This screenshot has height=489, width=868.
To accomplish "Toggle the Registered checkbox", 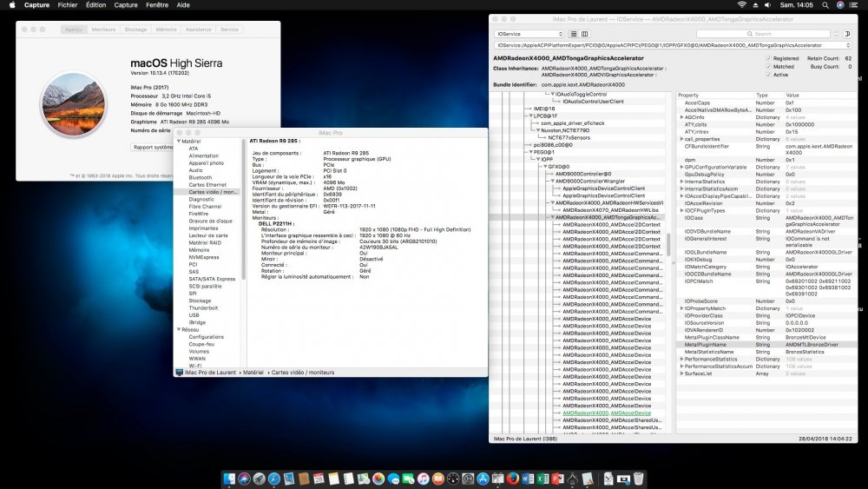I will coord(768,58).
